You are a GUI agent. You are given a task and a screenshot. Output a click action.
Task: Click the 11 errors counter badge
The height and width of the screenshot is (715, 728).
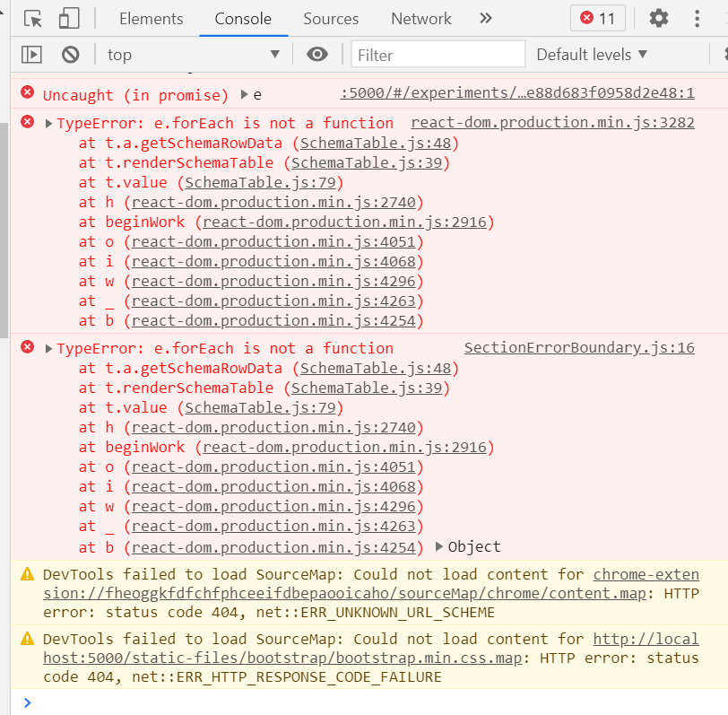(597, 19)
